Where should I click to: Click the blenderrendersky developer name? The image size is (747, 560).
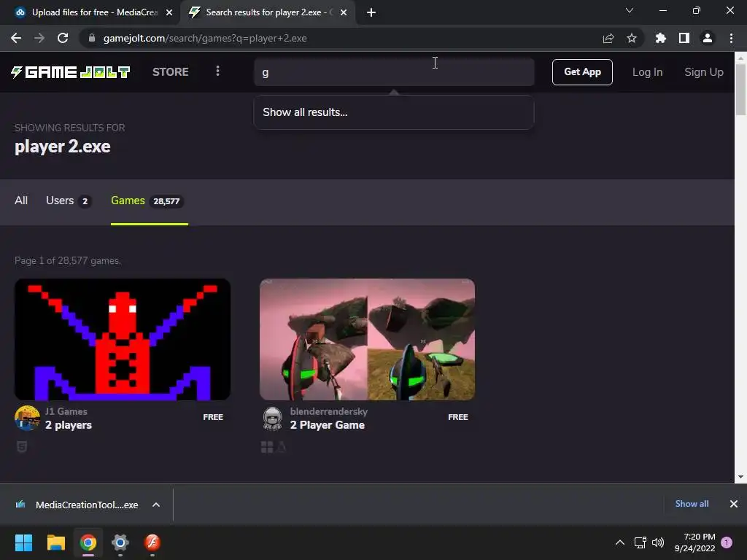[329, 411]
